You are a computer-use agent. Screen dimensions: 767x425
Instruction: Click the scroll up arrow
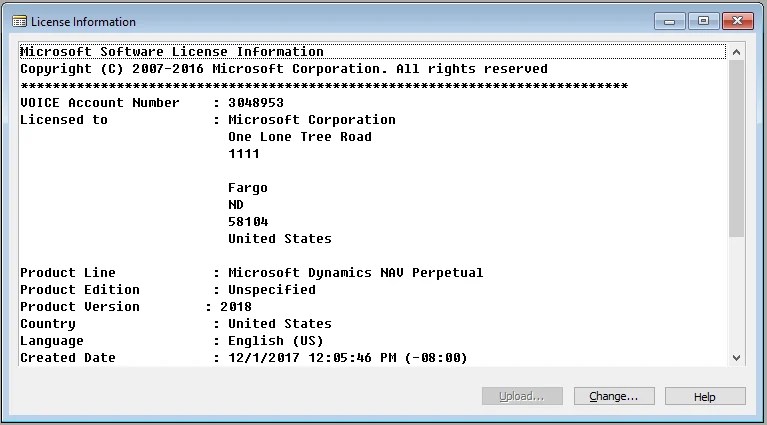coord(736,52)
